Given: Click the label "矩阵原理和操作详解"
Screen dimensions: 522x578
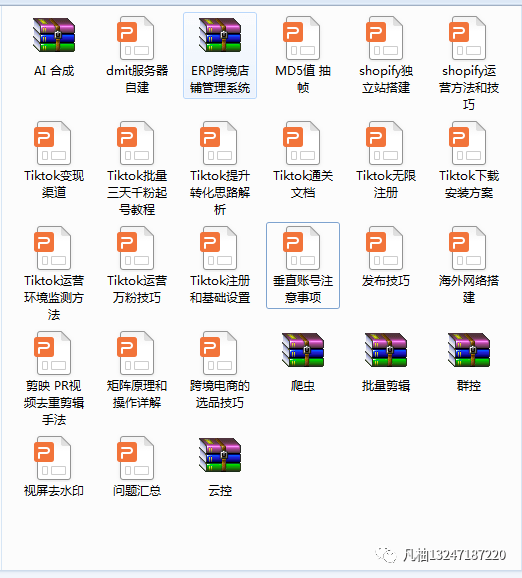Looking at the screenshot, I should [137, 394].
